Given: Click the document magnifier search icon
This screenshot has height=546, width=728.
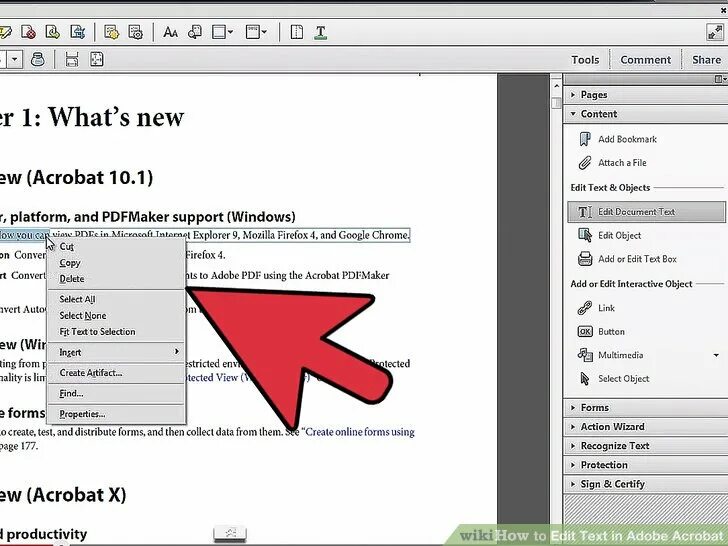Looking at the screenshot, I should [195, 32].
